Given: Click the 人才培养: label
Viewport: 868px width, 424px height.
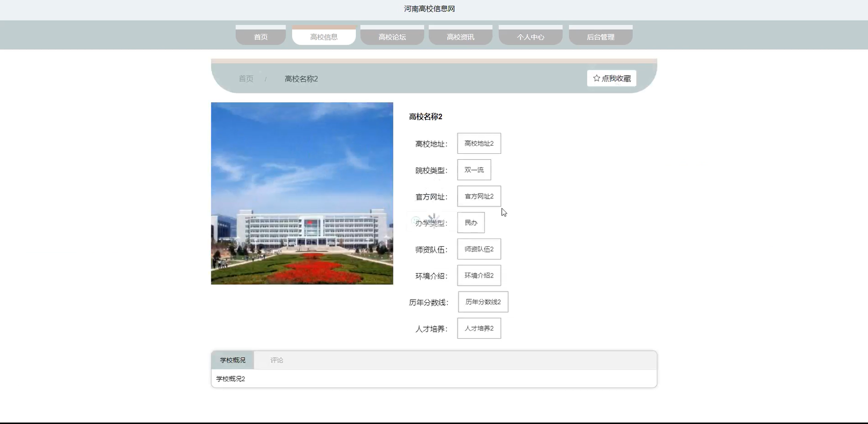Looking at the screenshot, I should pyautogui.click(x=431, y=329).
